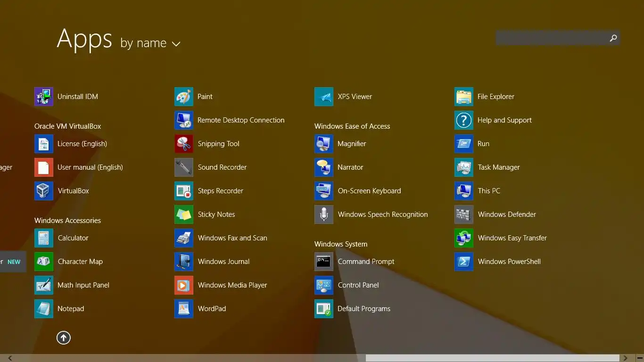Launch Calculator via its icon

tap(44, 238)
